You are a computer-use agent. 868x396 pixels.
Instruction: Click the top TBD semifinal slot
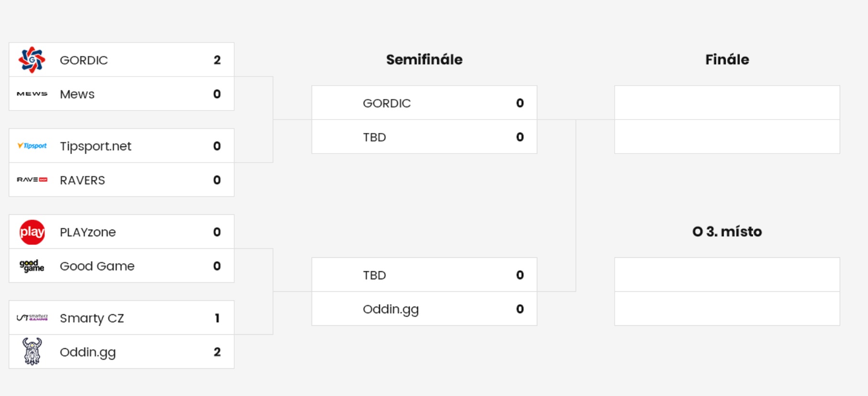pos(424,137)
